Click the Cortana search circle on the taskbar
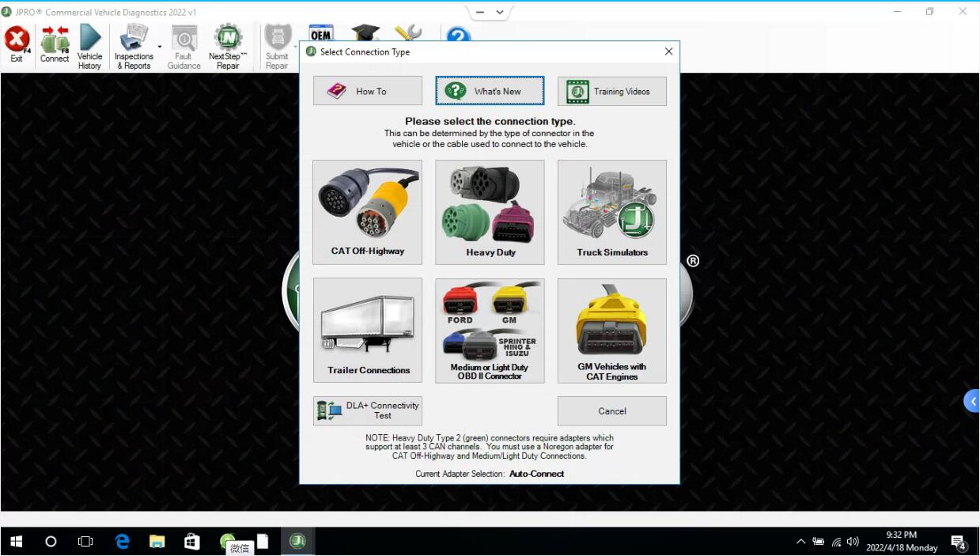This screenshot has height=556, width=980. click(51, 542)
